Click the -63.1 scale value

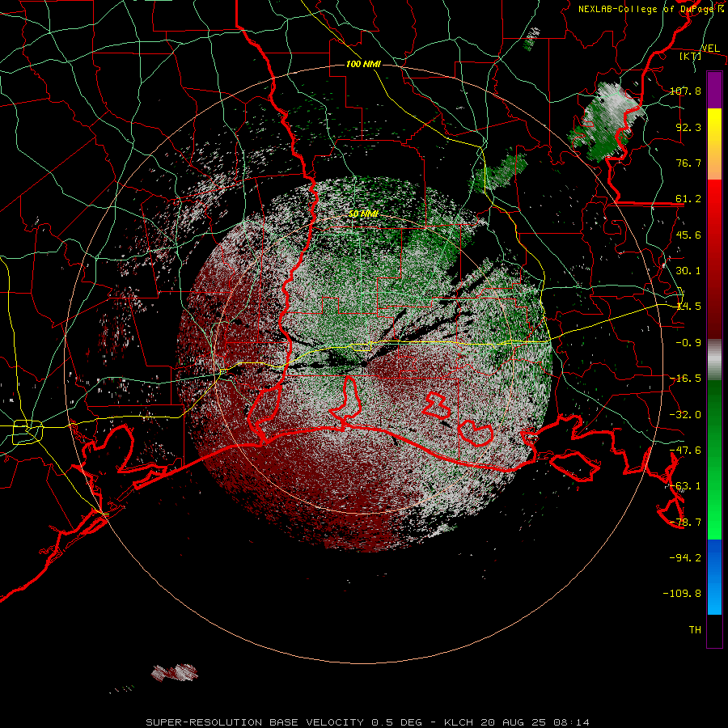click(x=685, y=486)
